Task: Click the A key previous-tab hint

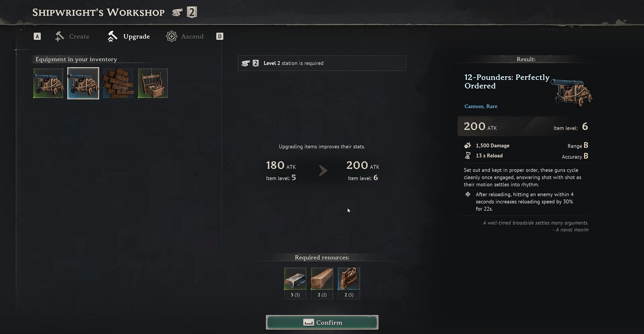Action: 37,36
